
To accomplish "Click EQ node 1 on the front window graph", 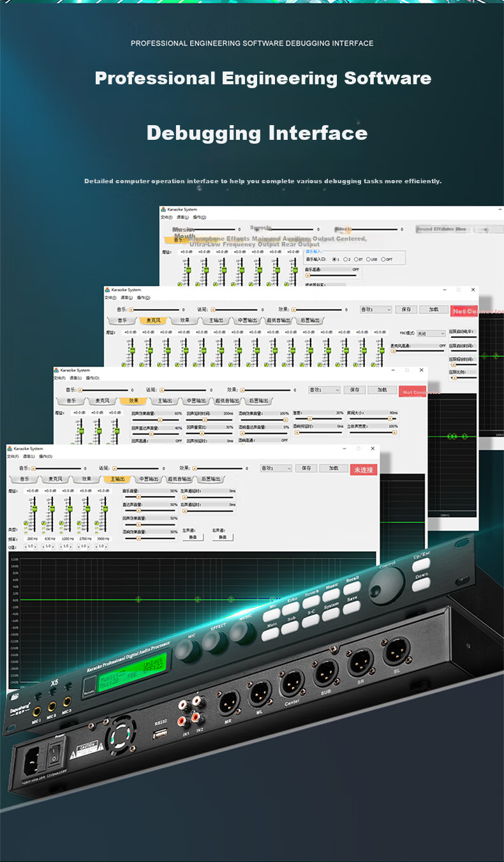I will pos(138,599).
